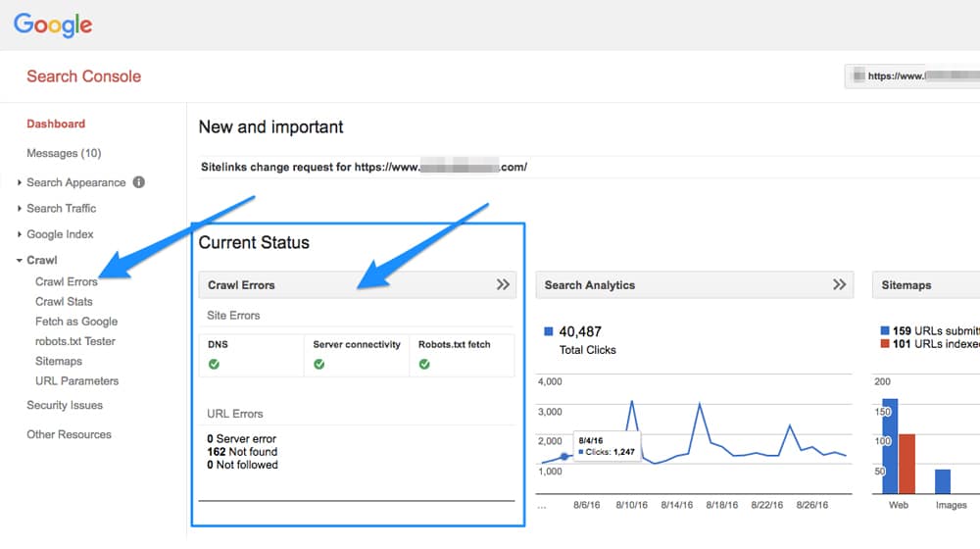Go to Dashboard in sidebar

tap(56, 124)
